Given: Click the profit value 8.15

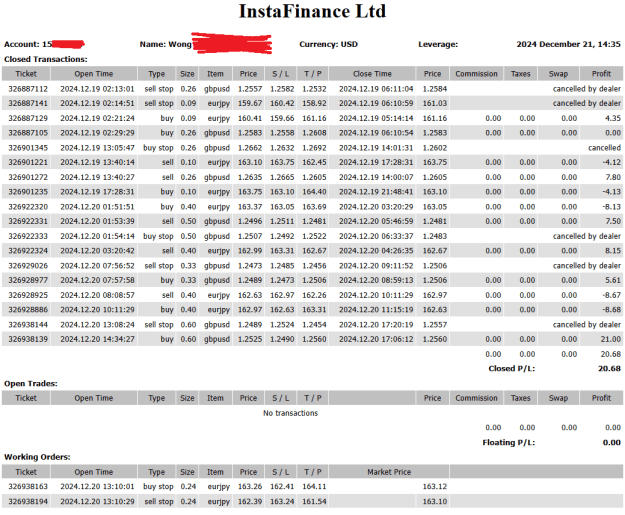Looking at the screenshot, I should coord(613,251).
